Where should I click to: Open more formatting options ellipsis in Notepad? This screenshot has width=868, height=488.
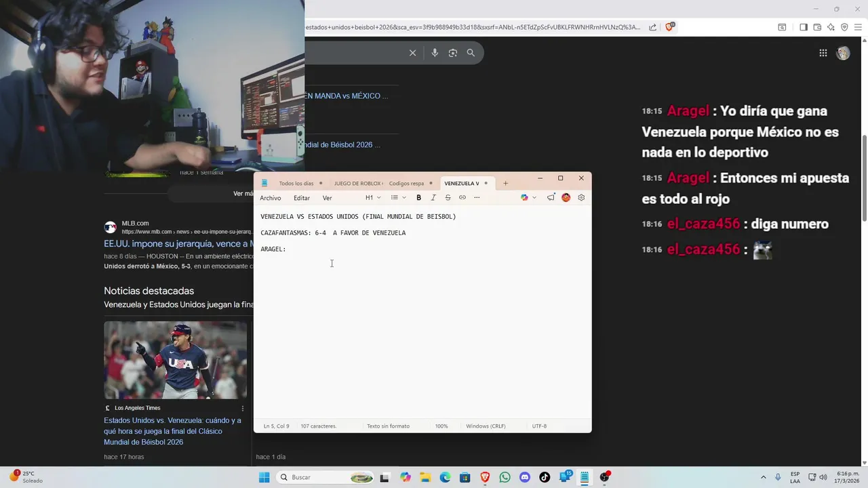click(477, 198)
